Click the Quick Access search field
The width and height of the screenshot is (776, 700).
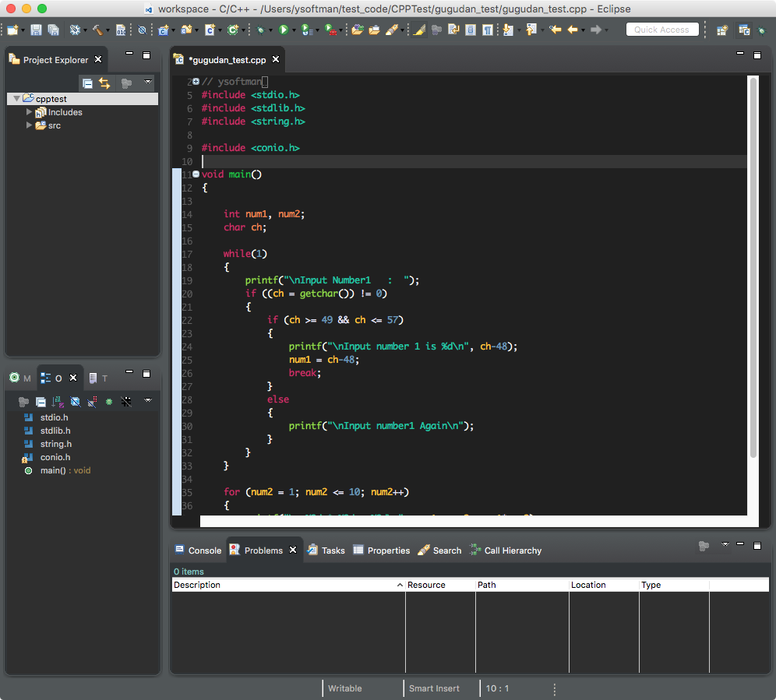(x=661, y=30)
